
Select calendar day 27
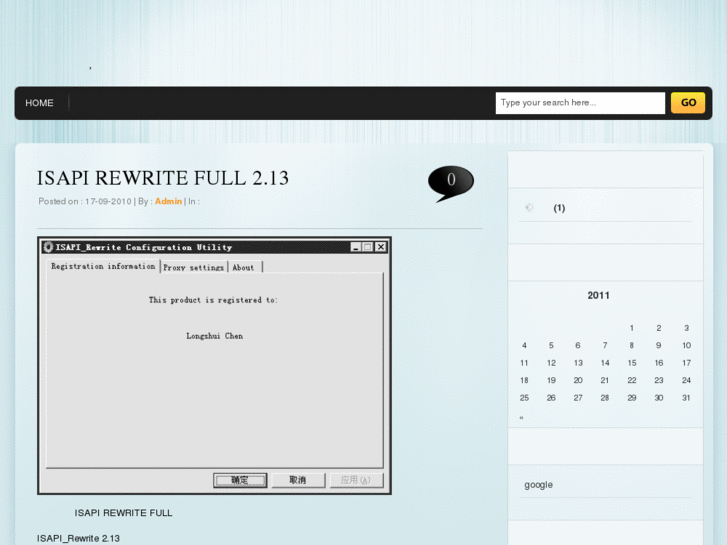578,398
